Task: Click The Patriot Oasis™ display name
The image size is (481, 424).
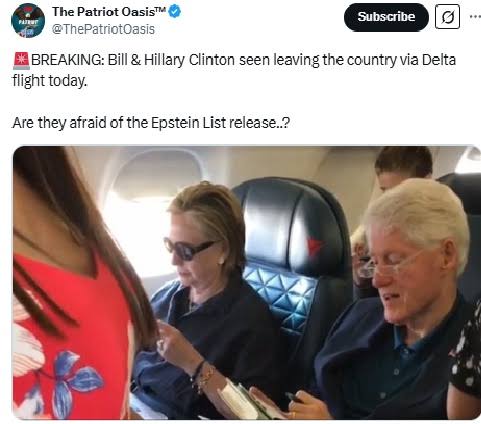Action: (x=109, y=12)
